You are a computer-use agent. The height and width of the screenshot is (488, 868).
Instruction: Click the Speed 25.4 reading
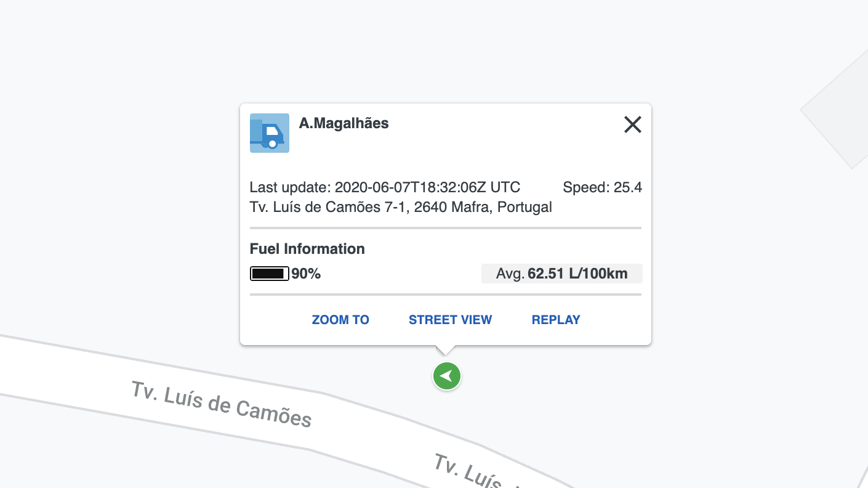click(603, 187)
